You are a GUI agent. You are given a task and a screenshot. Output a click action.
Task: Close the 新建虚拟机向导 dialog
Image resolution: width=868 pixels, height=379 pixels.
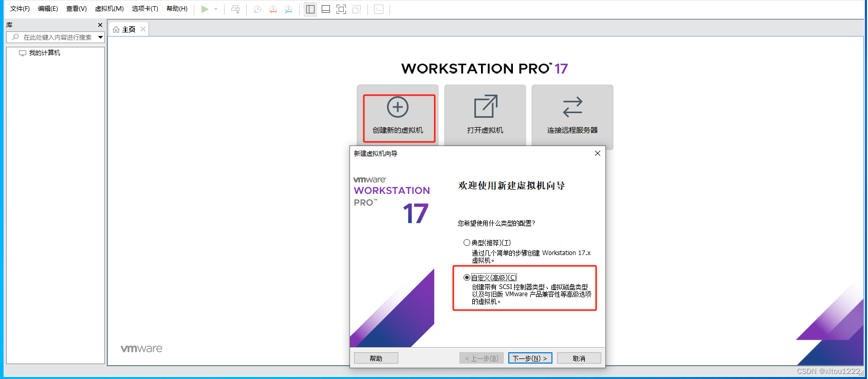(x=598, y=153)
